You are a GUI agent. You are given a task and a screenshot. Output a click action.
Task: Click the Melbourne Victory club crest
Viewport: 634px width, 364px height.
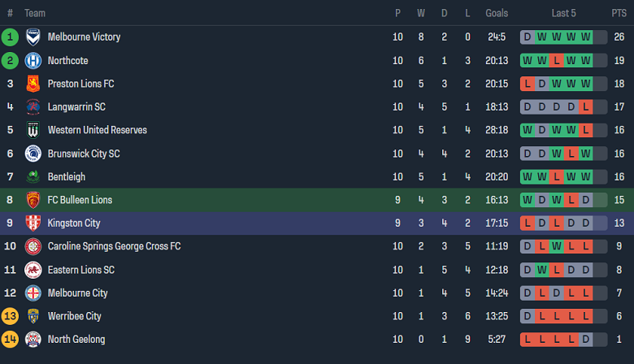click(x=33, y=37)
